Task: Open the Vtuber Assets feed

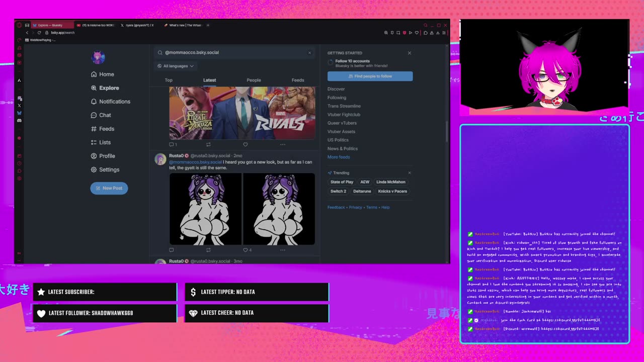Action: point(341,132)
